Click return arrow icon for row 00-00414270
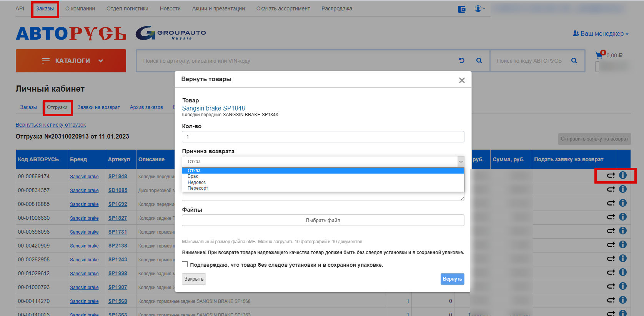The width and height of the screenshot is (644, 316). click(x=611, y=300)
